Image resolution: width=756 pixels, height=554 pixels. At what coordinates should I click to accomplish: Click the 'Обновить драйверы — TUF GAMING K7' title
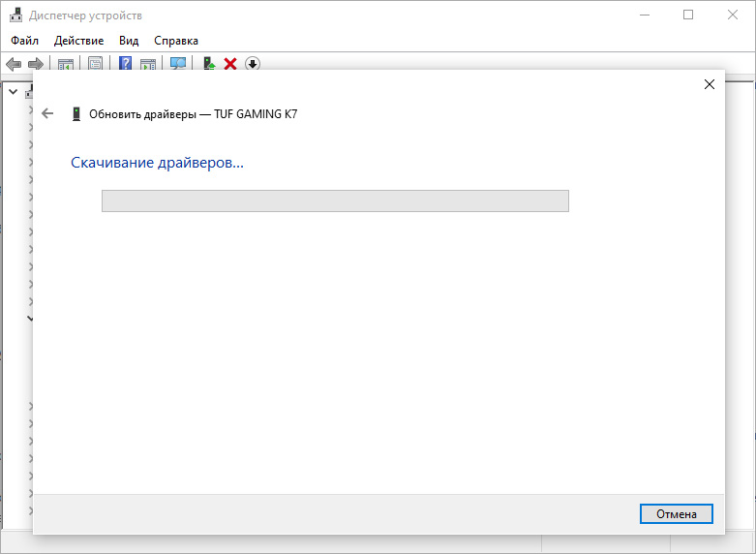[194, 114]
